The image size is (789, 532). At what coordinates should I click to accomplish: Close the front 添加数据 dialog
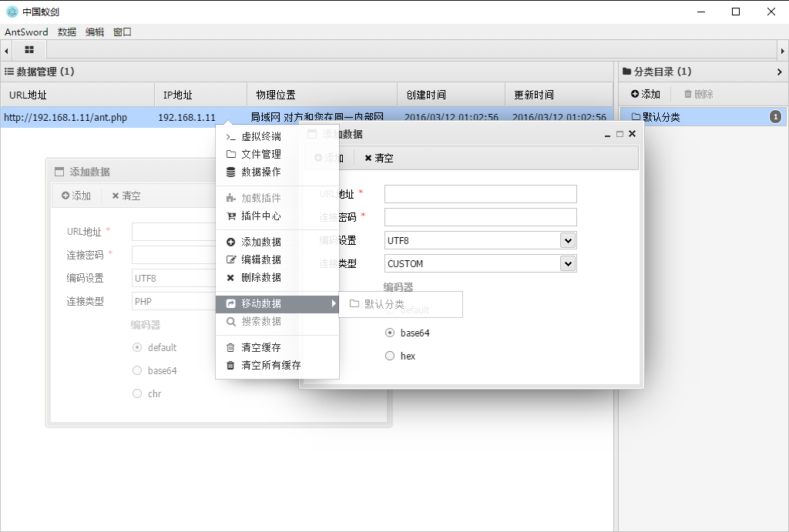(x=633, y=134)
